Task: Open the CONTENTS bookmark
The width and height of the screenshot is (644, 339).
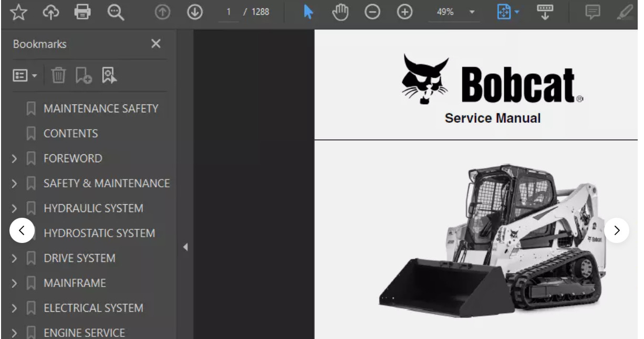Action: tap(71, 134)
